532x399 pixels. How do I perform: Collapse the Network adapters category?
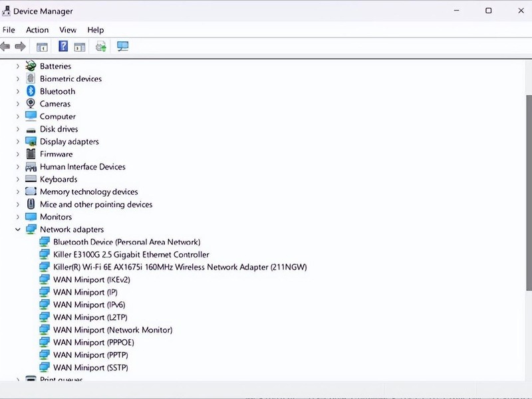click(x=18, y=229)
